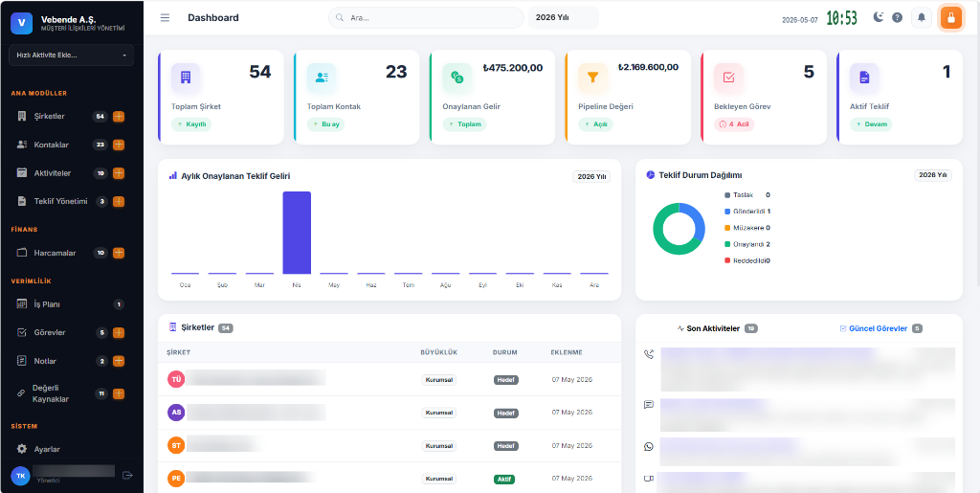
Task: Add a new company with Şirketler plus
Action: click(118, 116)
